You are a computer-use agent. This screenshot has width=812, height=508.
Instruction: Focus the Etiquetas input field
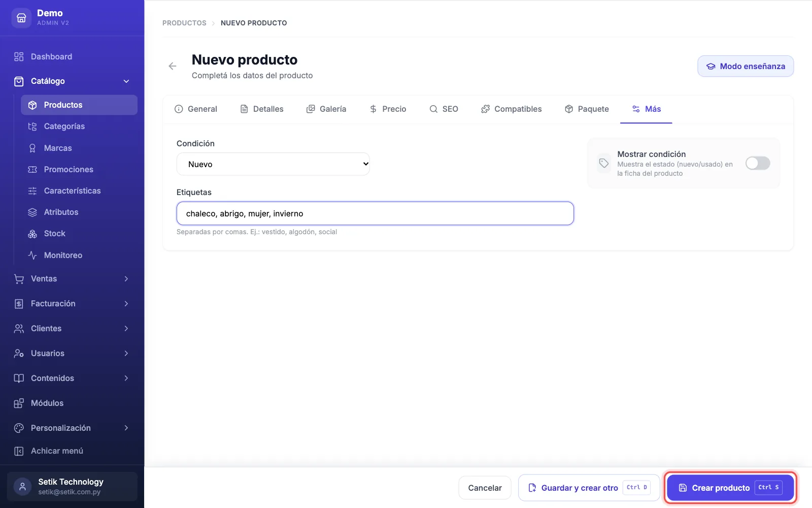(x=375, y=213)
